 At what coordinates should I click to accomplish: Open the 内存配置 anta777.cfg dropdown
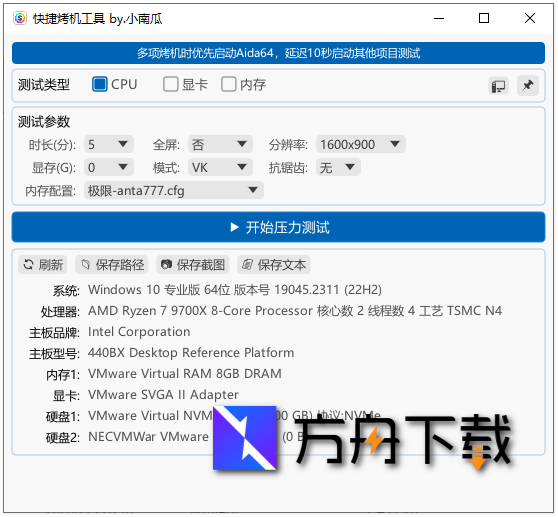tap(174, 190)
